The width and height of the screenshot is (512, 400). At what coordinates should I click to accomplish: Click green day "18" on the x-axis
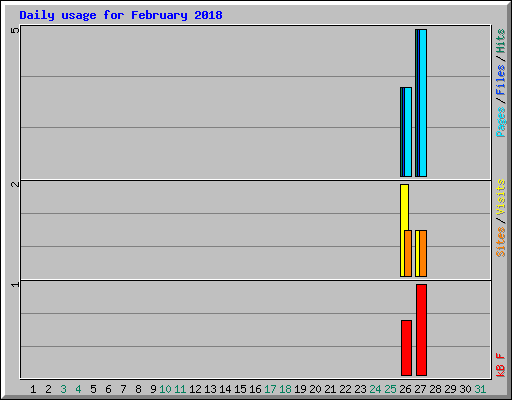285,389
